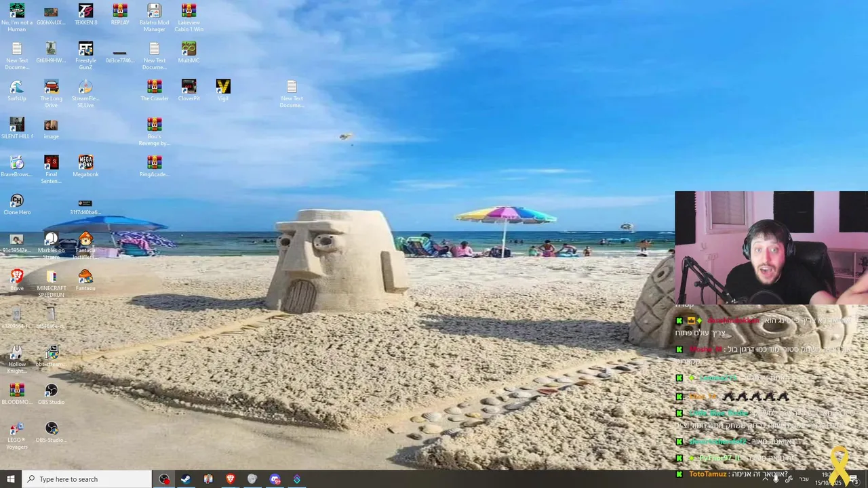
Task: Open the MultiMC launcher icon
Action: [x=189, y=52]
